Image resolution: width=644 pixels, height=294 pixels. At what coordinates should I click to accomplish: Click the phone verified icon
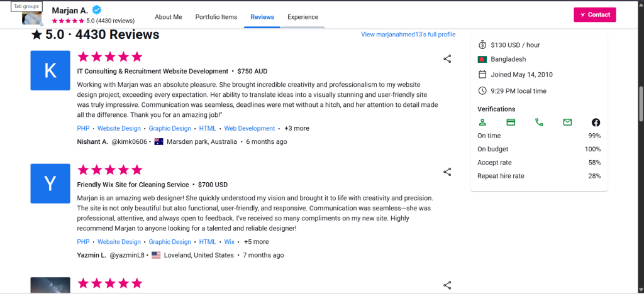539,122
